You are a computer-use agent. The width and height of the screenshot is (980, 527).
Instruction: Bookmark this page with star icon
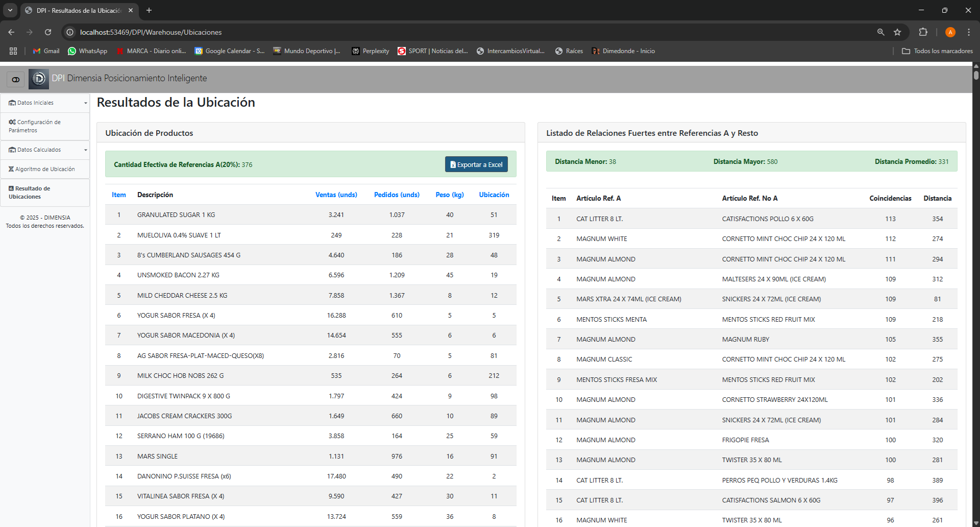coord(897,32)
